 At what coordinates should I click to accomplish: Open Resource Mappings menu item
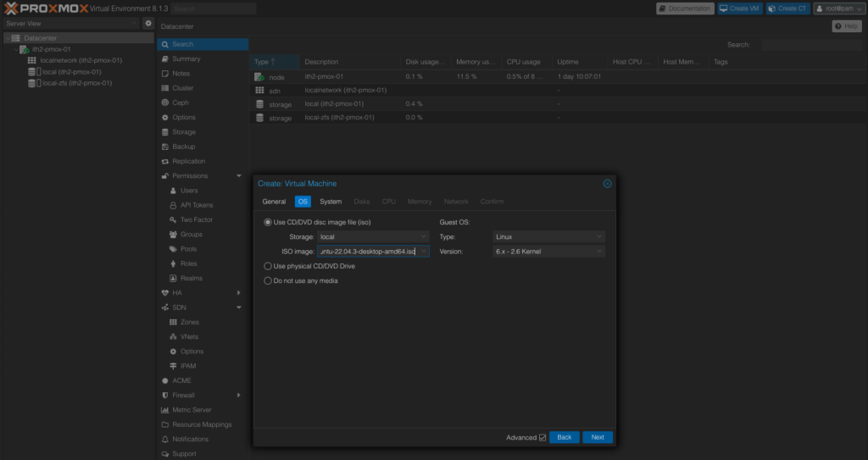point(203,424)
